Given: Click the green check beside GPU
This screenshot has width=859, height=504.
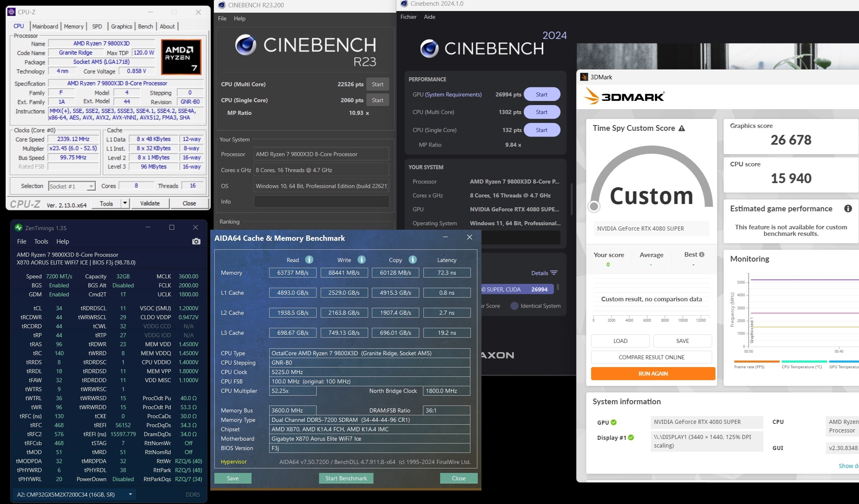Looking at the screenshot, I should pos(614,422).
